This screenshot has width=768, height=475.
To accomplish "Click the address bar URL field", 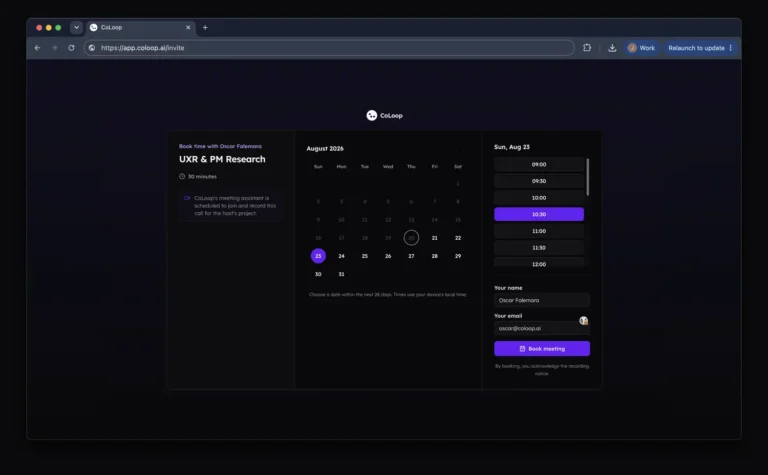I will [x=329, y=48].
